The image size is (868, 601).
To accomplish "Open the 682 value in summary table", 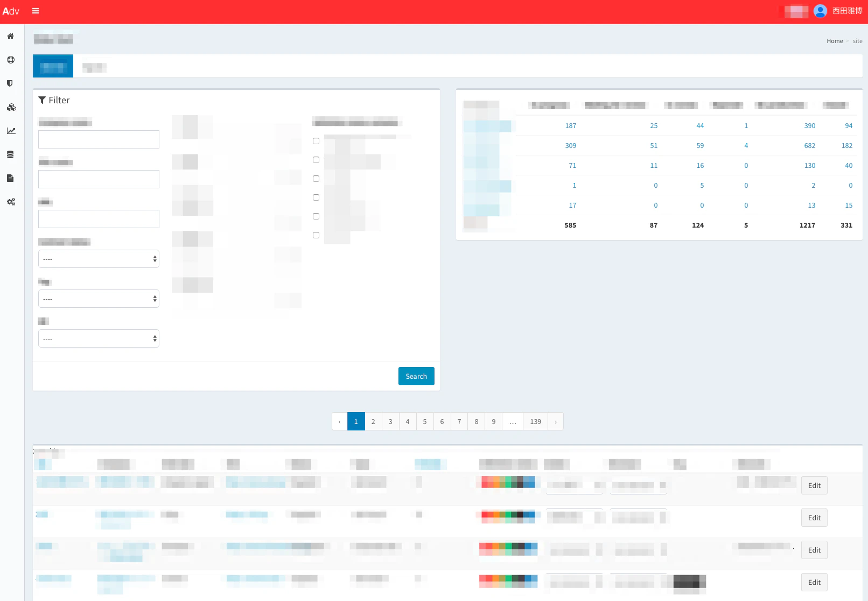I will click(810, 146).
